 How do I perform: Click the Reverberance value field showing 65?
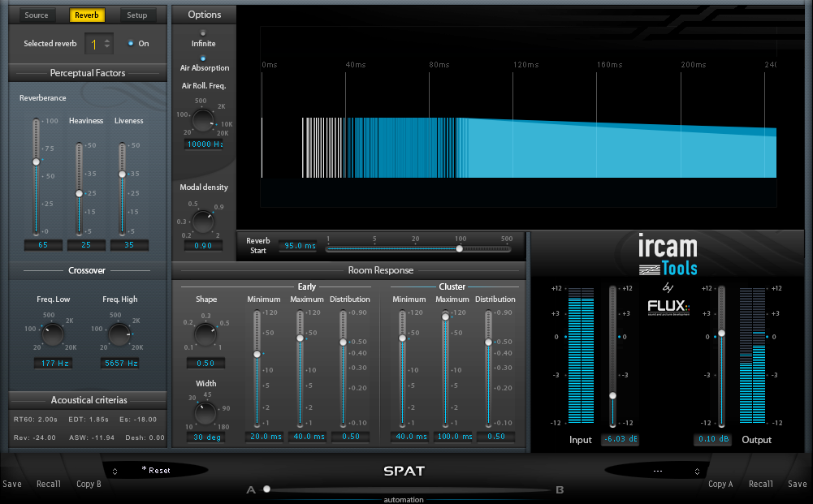pos(42,244)
